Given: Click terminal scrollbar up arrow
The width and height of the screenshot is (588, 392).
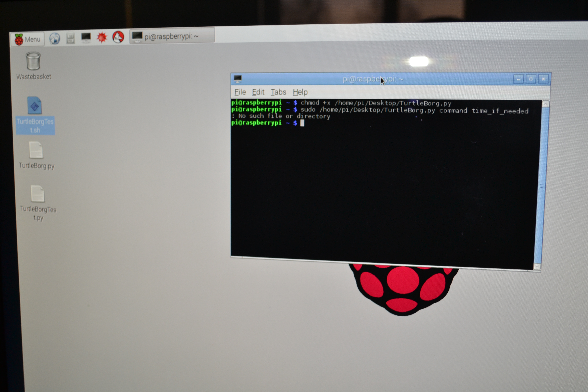Looking at the screenshot, I should tap(546, 104).
